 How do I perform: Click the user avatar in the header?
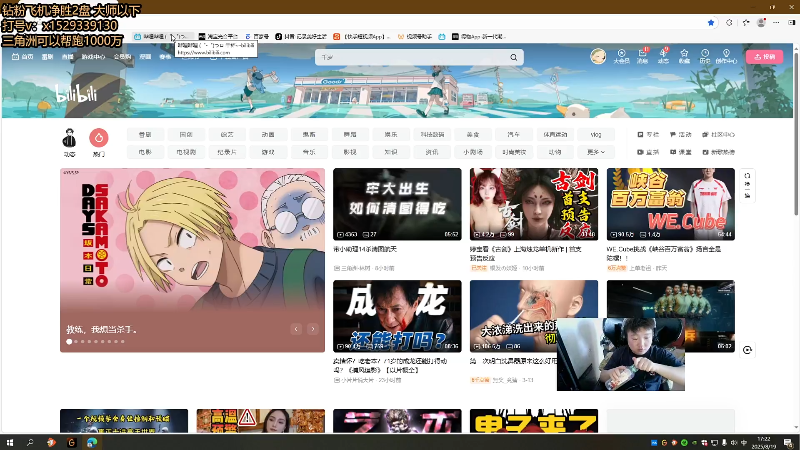pos(598,56)
